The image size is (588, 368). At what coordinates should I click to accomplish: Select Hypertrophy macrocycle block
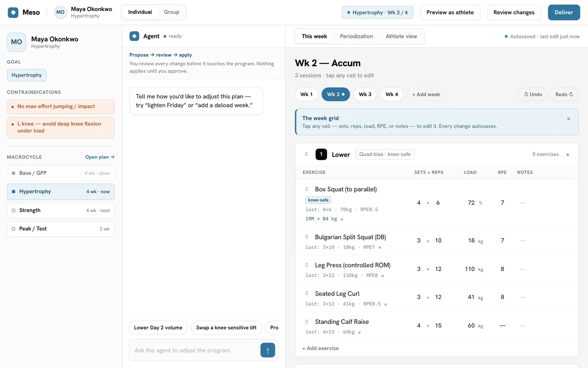61,192
